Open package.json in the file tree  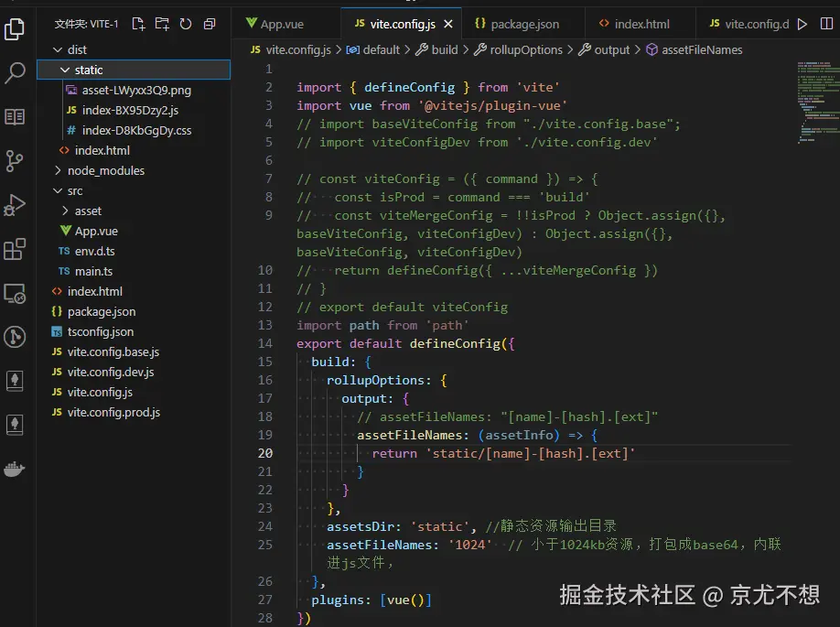tap(102, 312)
